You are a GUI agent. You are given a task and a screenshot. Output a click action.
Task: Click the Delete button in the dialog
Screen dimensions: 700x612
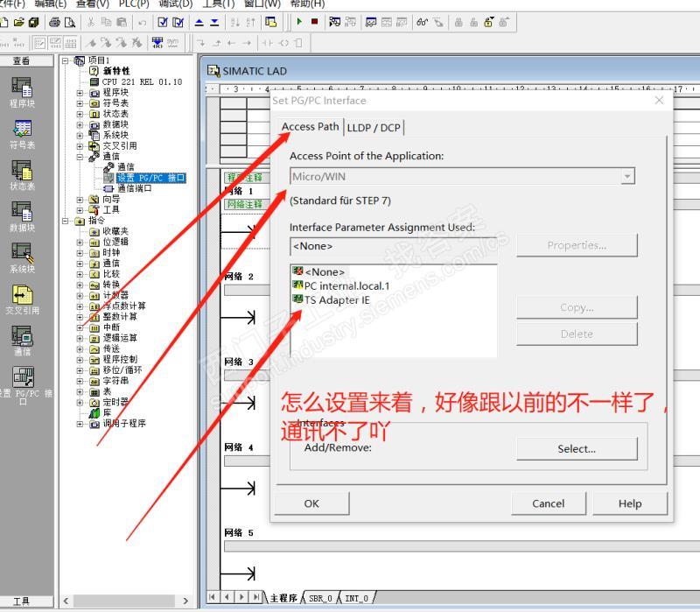pyautogui.click(x=577, y=334)
